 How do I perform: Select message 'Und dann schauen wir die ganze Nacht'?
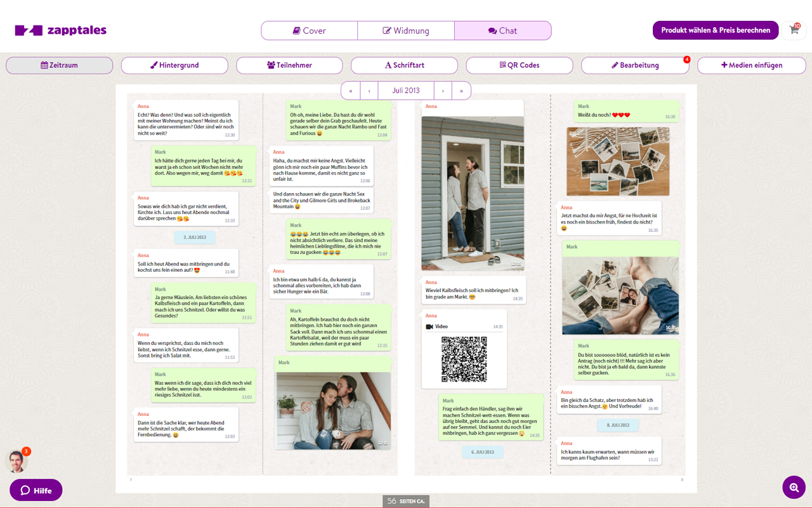click(322, 201)
